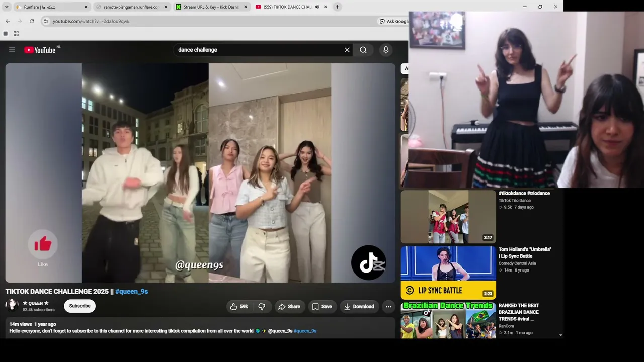
Task: Click the video player to pause
Action: tap(200, 172)
